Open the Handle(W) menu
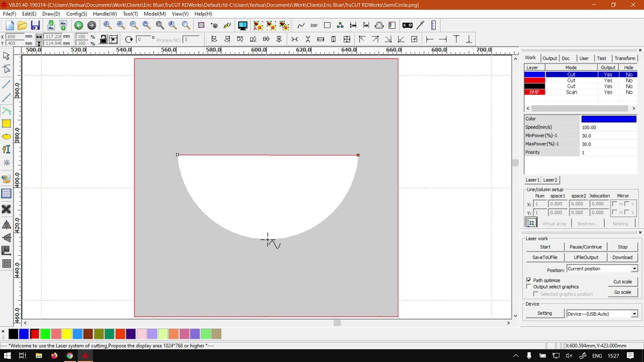Image resolution: width=644 pixels, height=362 pixels. coord(105,14)
